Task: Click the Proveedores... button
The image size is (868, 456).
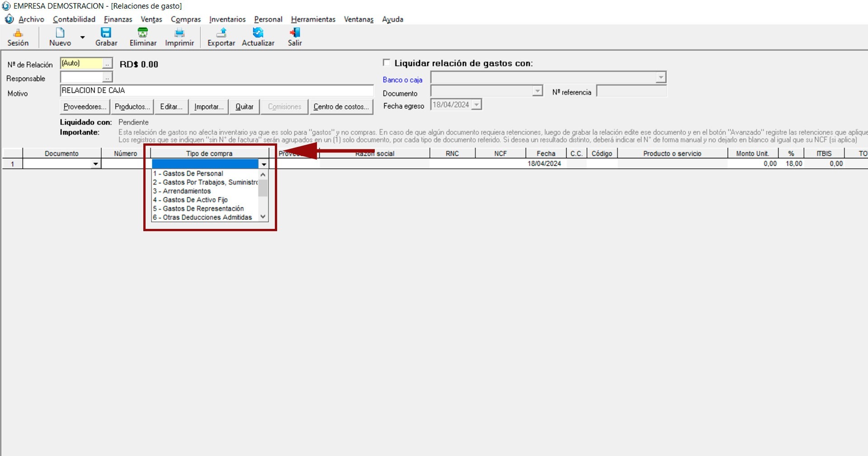Action: pyautogui.click(x=85, y=107)
